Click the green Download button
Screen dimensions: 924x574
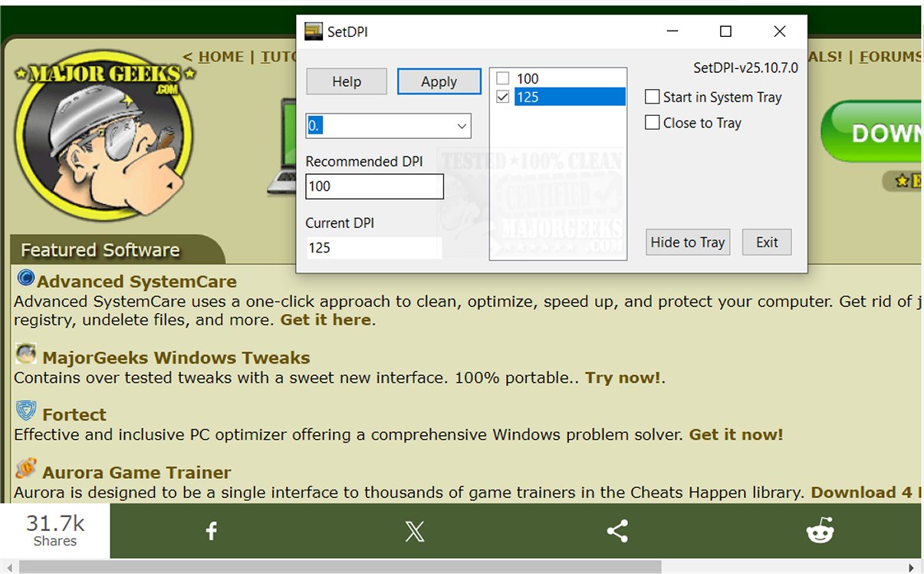tap(871, 132)
